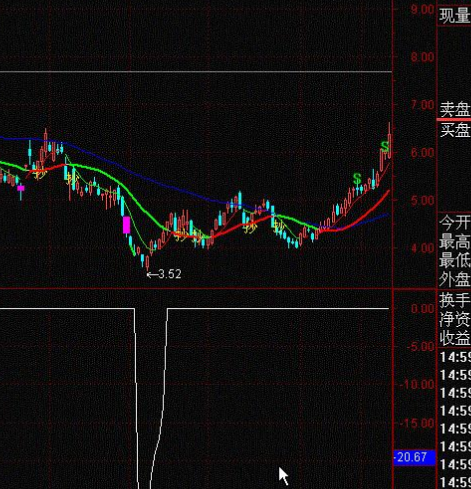Select the small magenta block at far left
The width and height of the screenshot is (471, 489).
click(21, 188)
